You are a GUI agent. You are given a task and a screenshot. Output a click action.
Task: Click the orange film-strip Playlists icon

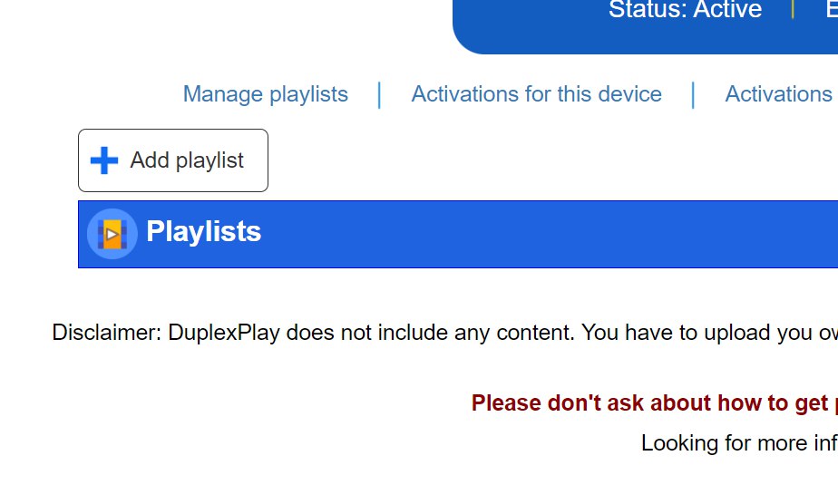pos(112,234)
